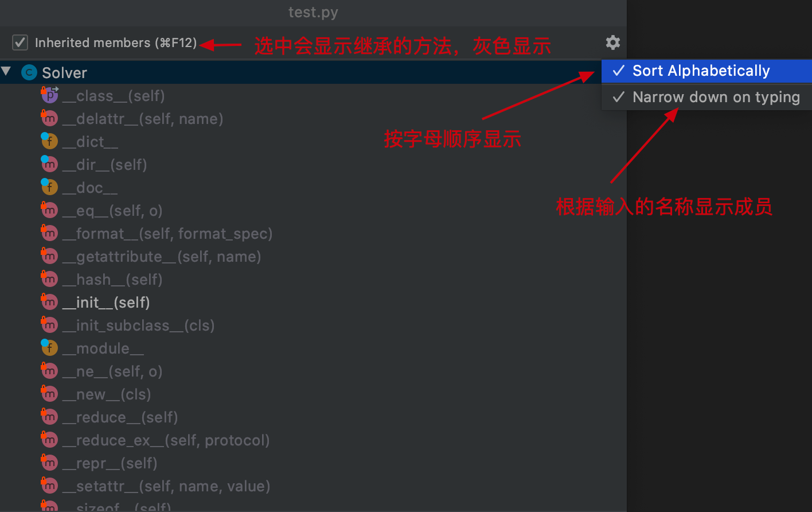The height and width of the screenshot is (512, 812).
Task: Navigate to __getattribute__(self, name)
Action: point(162,257)
